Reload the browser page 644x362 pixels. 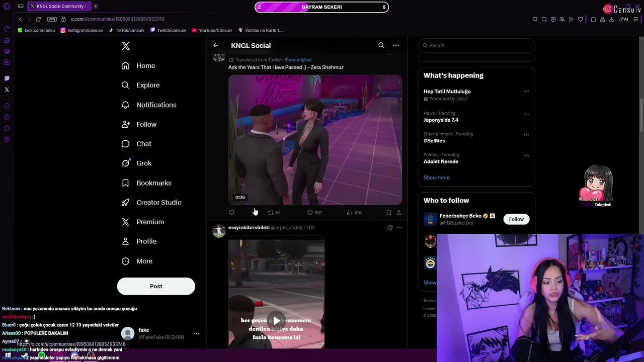[x=38, y=19]
